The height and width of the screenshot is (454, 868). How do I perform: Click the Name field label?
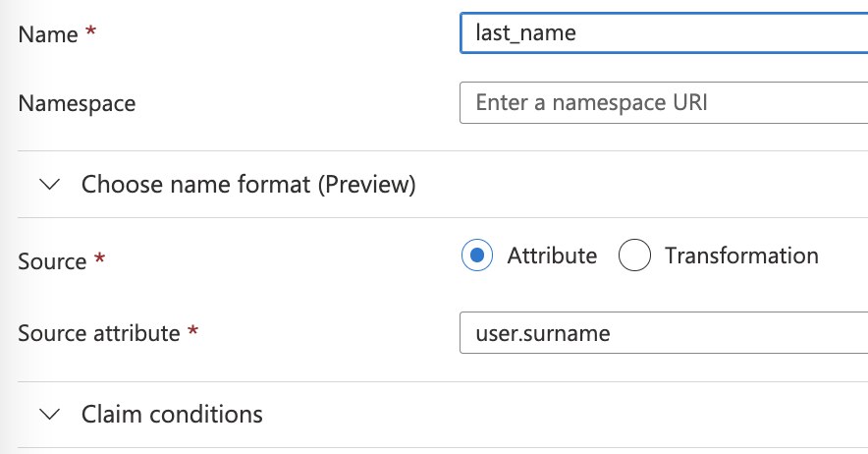coord(48,34)
